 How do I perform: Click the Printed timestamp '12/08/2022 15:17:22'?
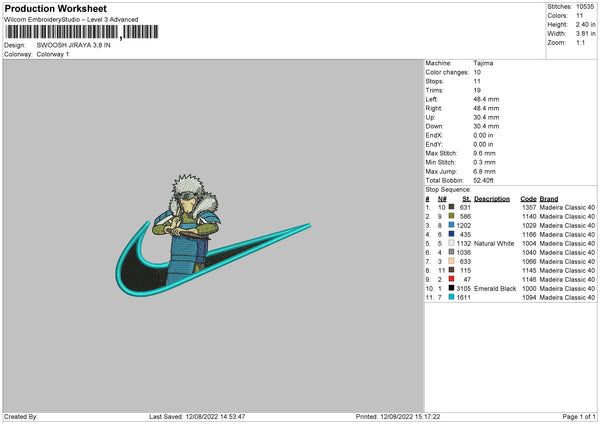410,416
